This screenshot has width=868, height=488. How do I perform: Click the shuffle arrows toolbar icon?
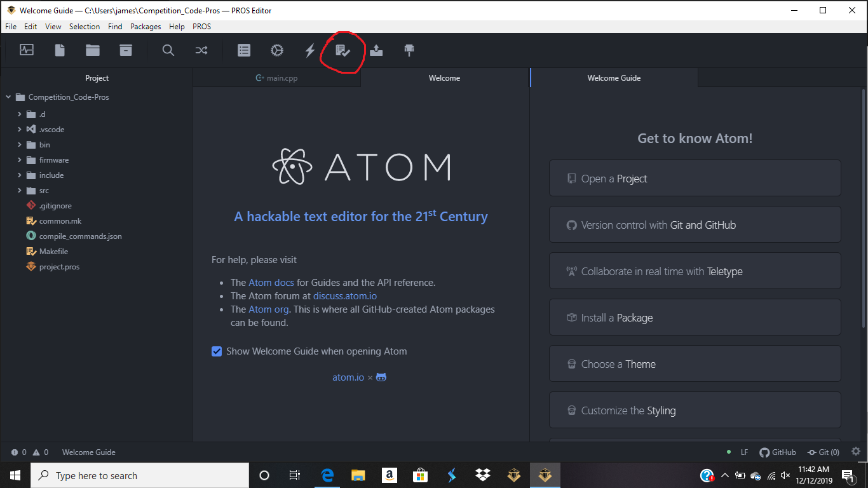pyautogui.click(x=201, y=50)
